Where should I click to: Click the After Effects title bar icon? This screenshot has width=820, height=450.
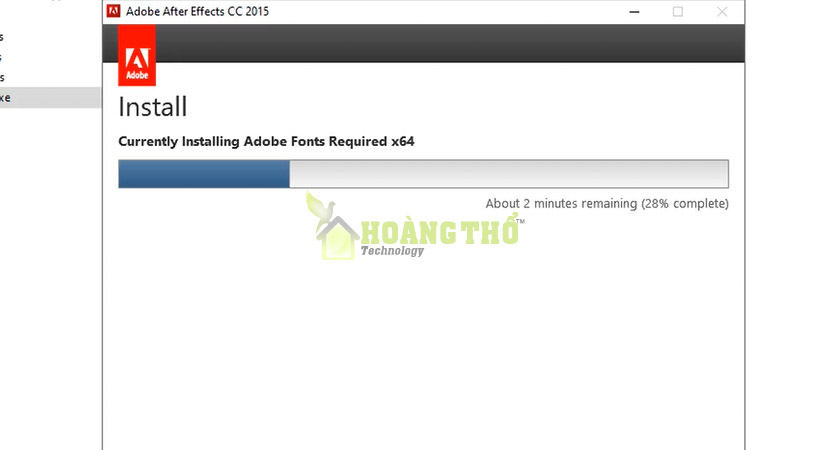point(113,11)
